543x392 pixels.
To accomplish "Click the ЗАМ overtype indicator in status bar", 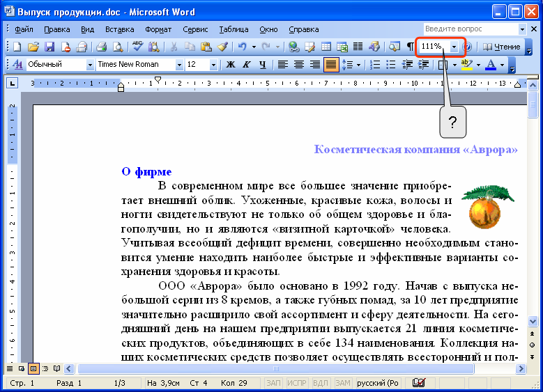I will tap(343, 383).
